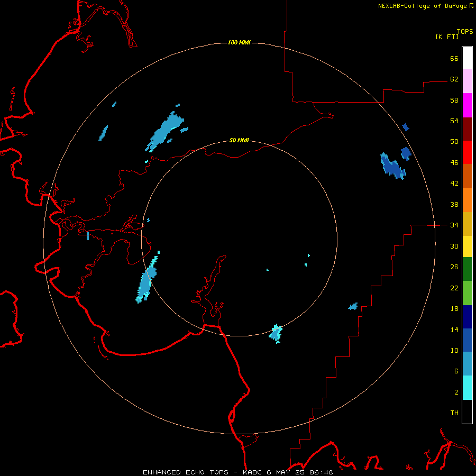Click the light pink swatch below label 62
476x476 pixels.
coord(467,81)
